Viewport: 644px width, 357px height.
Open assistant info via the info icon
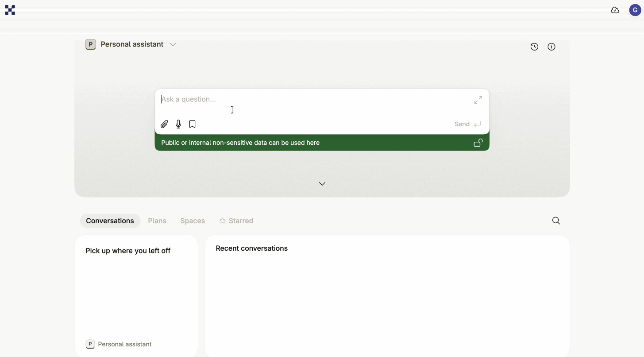coord(551,47)
